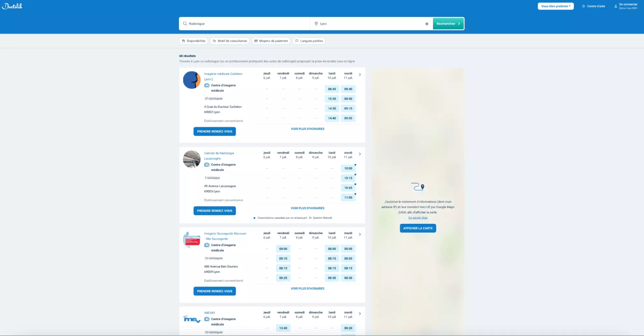The width and height of the screenshot is (644, 336).
Task: Click the help icon beside Centre d'aide
Action: [583, 6]
